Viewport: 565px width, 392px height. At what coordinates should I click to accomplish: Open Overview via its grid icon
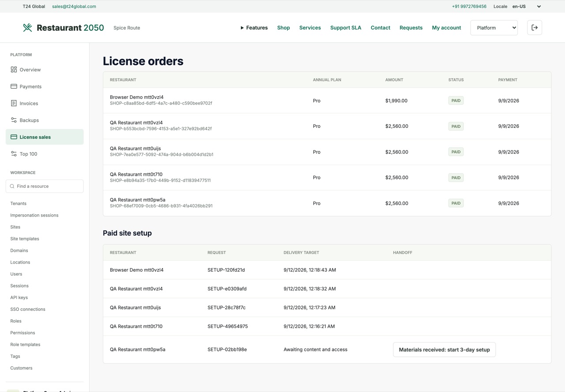click(x=14, y=70)
